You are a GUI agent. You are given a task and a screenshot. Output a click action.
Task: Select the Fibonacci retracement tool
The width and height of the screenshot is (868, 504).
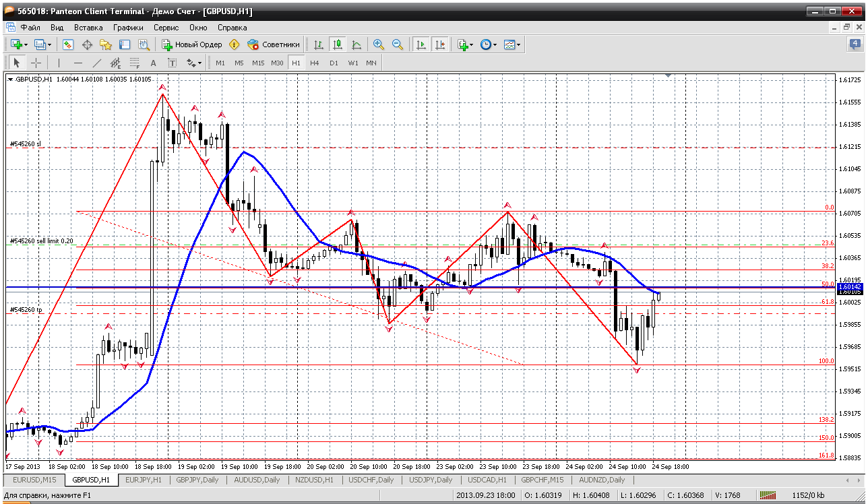click(x=134, y=63)
